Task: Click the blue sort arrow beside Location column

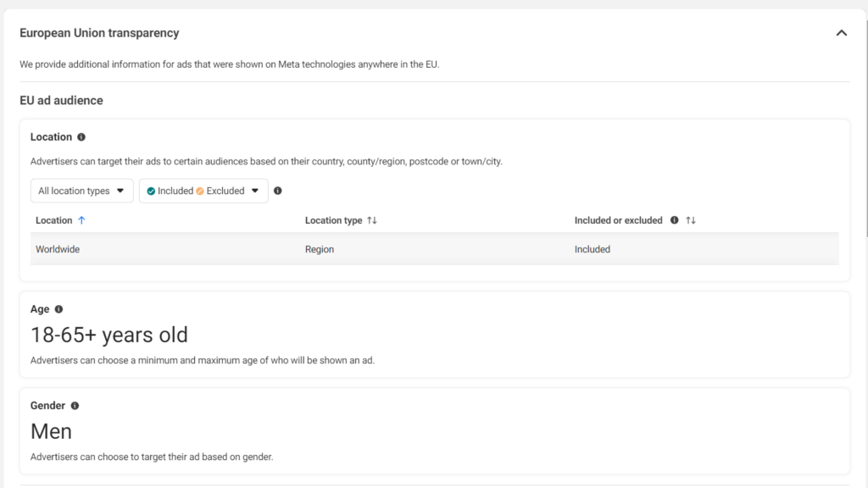Action: tap(81, 220)
